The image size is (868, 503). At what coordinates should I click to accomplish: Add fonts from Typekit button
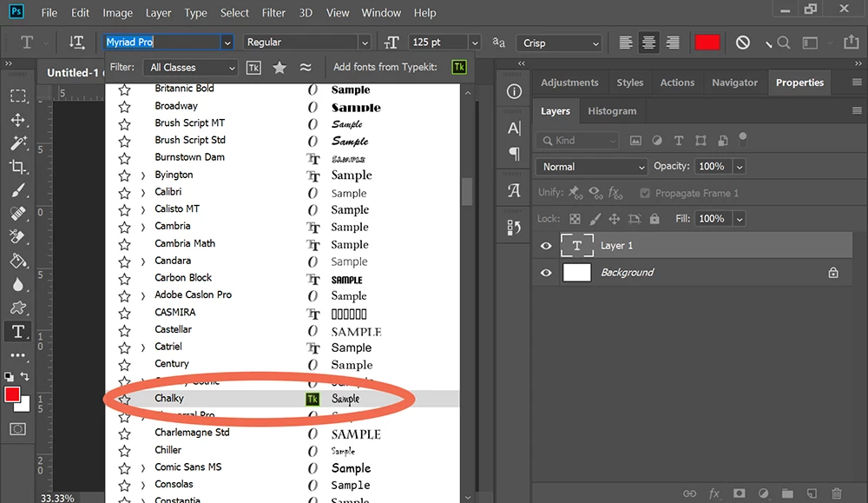(x=459, y=67)
